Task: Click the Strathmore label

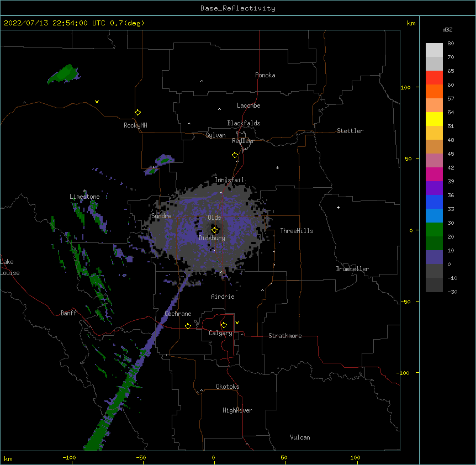Action: tap(285, 336)
